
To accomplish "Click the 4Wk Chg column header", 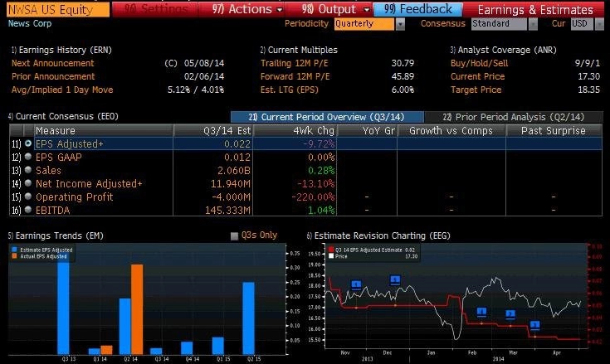I will coord(295,130).
